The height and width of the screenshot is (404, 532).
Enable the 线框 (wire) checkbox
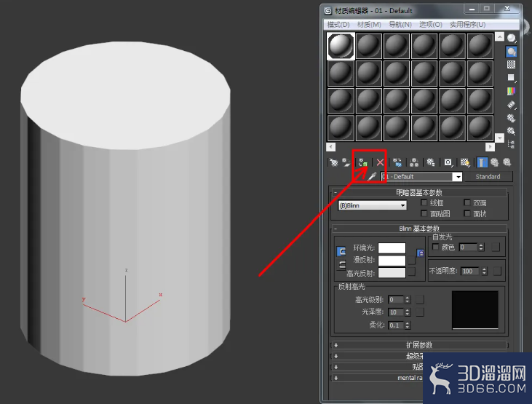(424, 202)
